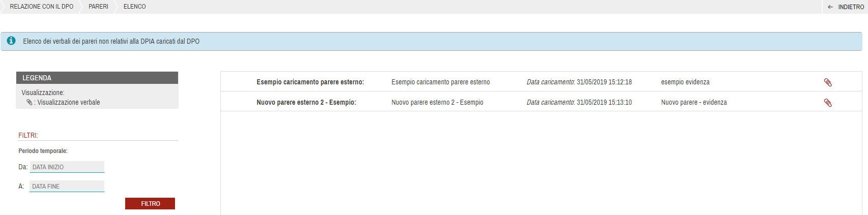Focus the DATA FINE date field
Screen dimensions: 868x215
click(x=67, y=186)
